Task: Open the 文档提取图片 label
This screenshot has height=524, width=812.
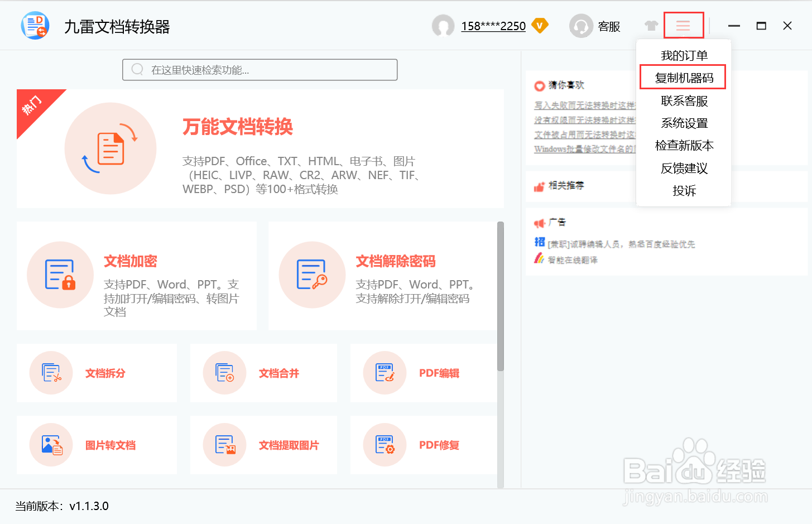Action: [289, 445]
